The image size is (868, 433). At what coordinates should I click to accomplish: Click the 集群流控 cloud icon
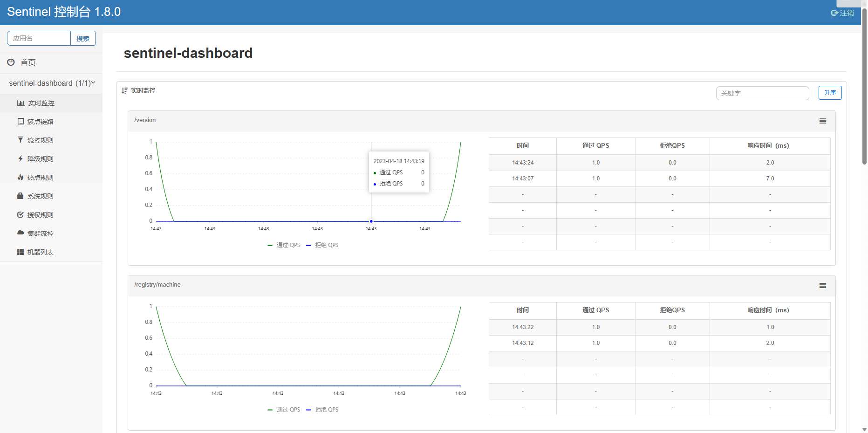[20, 233]
